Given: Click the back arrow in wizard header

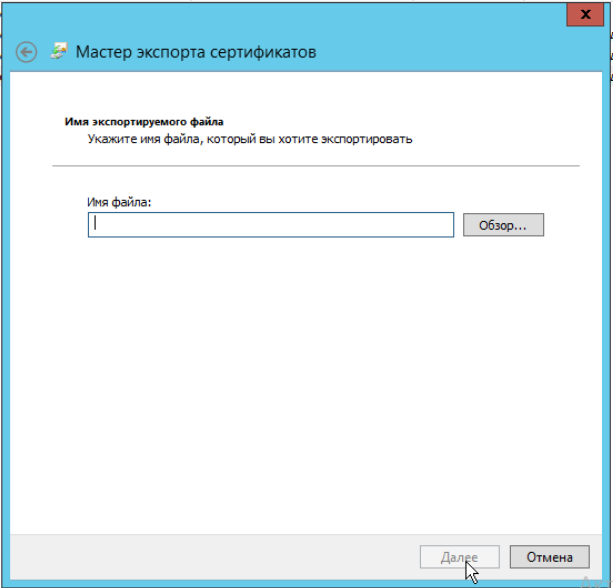Looking at the screenshot, I should 27,52.
